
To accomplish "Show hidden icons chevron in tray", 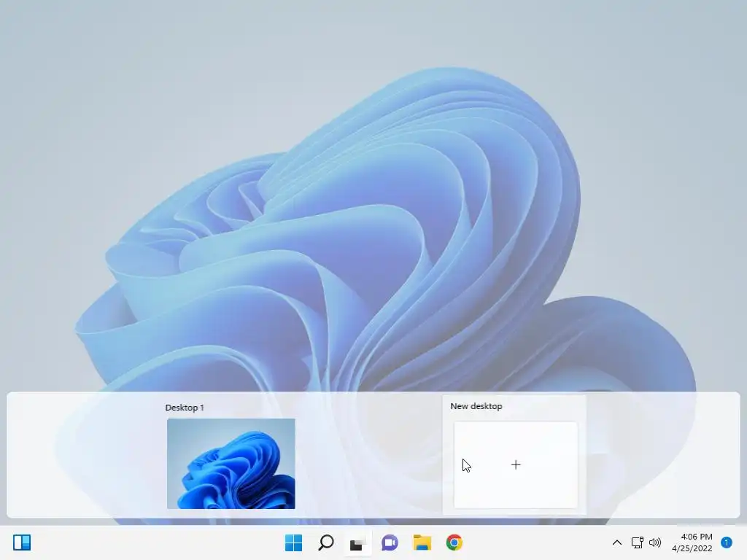I will click(x=616, y=542).
